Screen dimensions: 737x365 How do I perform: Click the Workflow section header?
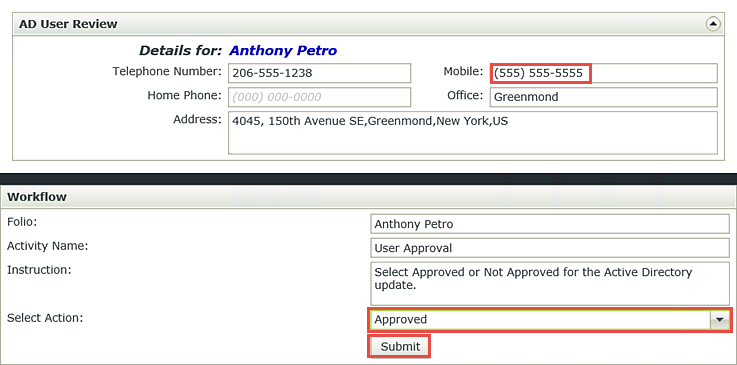[368, 197]
